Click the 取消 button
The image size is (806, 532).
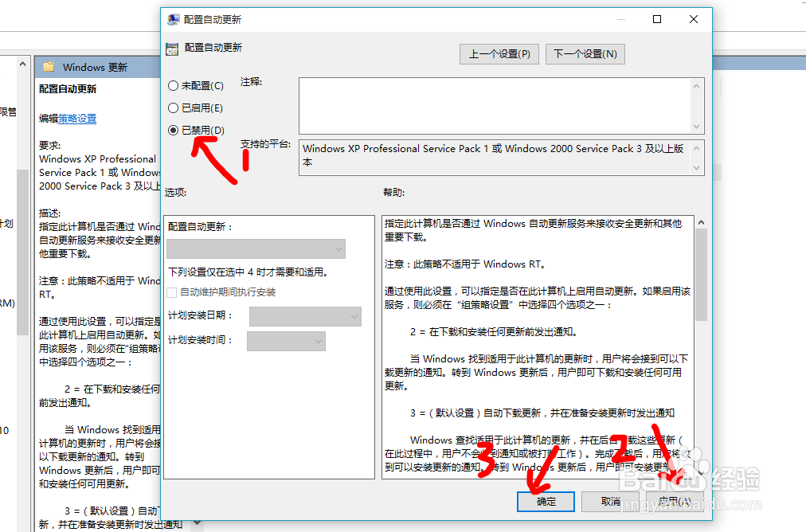(610, 501)
